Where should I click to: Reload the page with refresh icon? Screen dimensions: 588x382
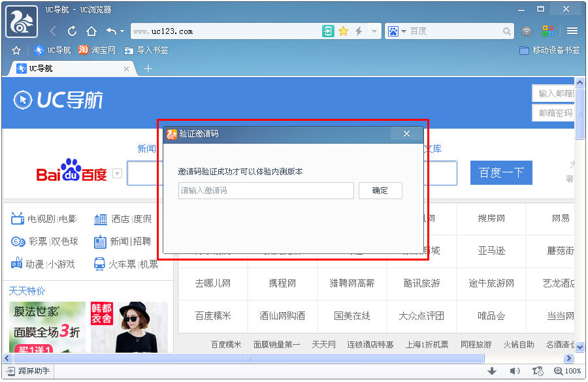coord(72,31)
